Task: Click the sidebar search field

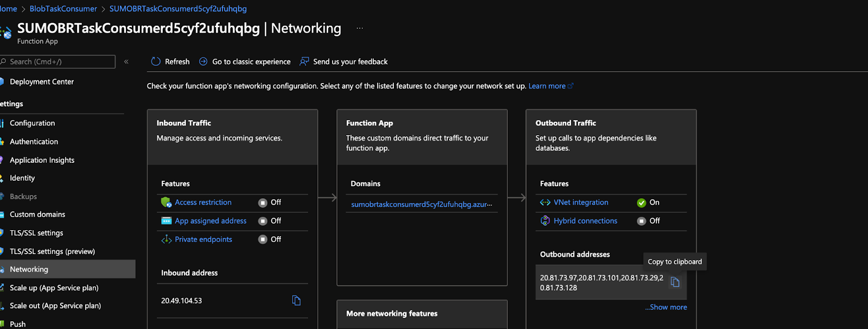Action: click(60, 62)
